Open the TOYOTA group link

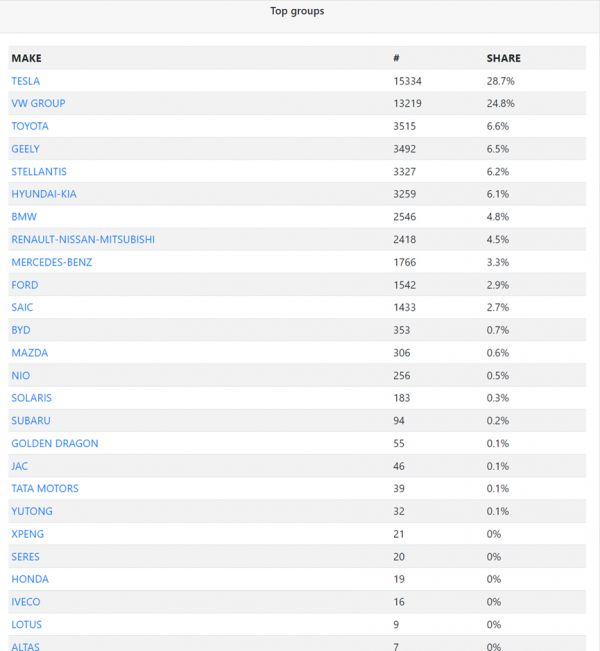[x=30, y=127]
